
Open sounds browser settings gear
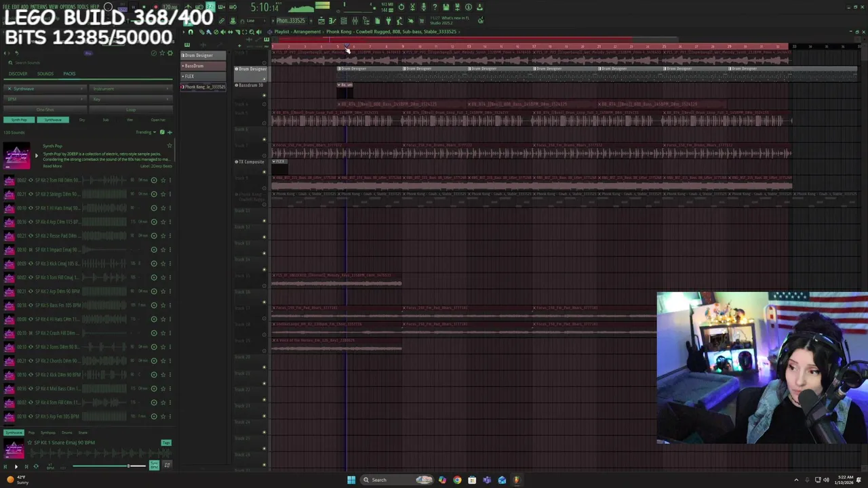click(x=170, y=53)
